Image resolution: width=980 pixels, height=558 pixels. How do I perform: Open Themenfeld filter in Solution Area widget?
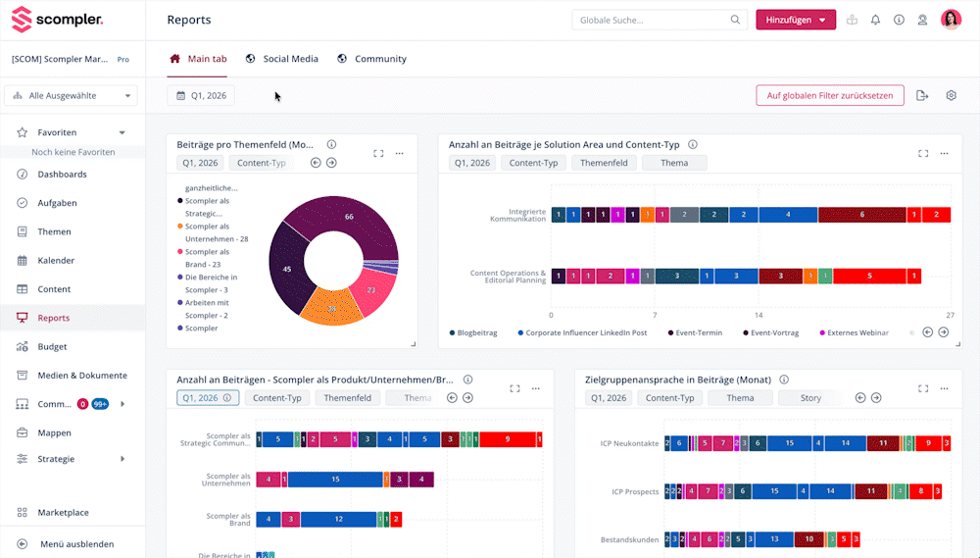coord(604,163)
